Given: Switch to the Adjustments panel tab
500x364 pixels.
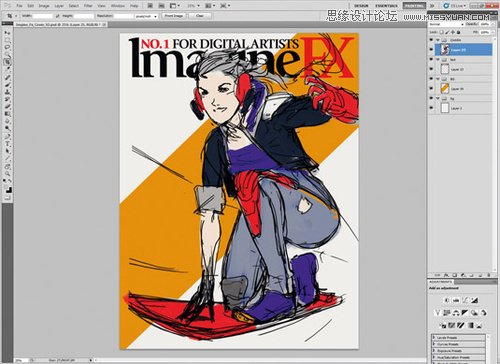Looking at the screenshot, I should pyautogui.click(x=441, y=282).
